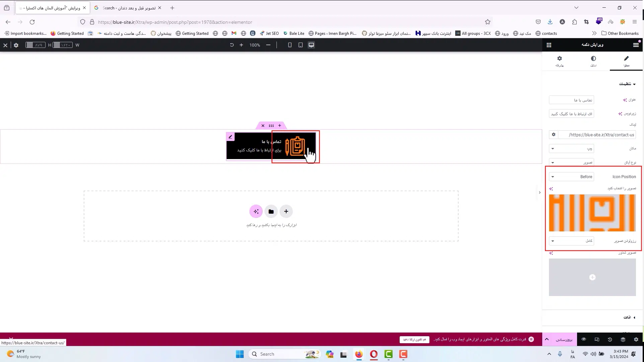The image size is (644, 362).
Task: Click the pink edit pencil on button widget
Action: coord(230,137)
